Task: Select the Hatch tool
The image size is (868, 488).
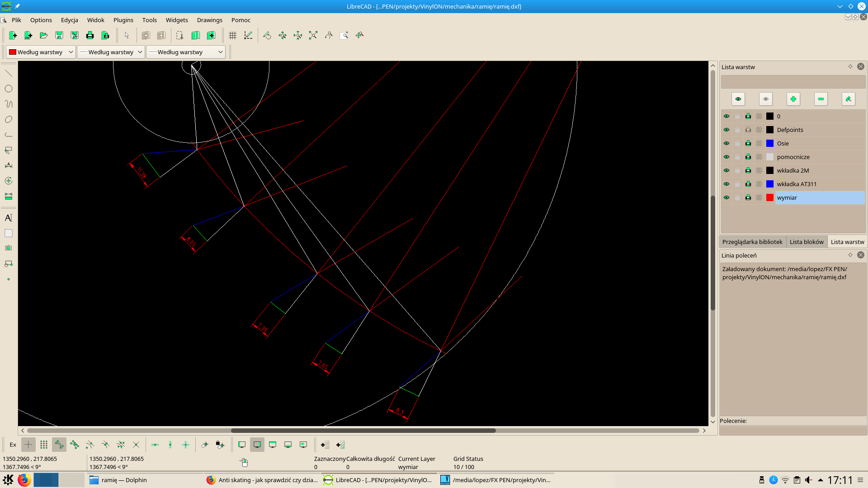Action: 9,233
